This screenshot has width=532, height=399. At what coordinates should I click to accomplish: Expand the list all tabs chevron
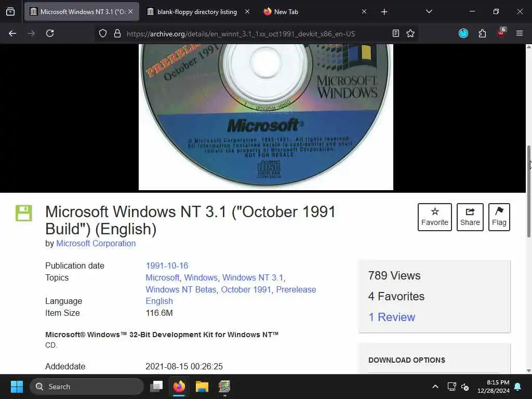tap(429, 11)
